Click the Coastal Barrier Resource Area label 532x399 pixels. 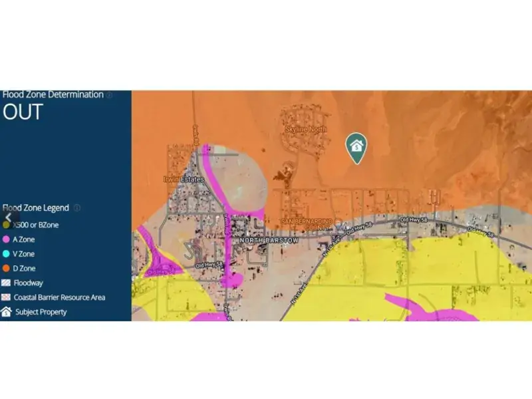59,297
